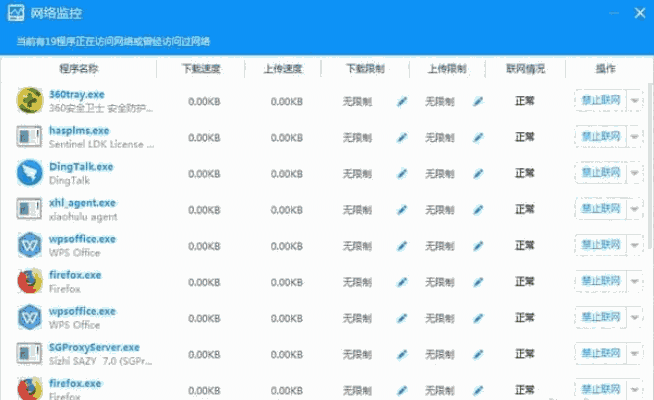Click the hasplms.exe program icon
Image resolution: width=654 pixels, height=400 pixels.
[29, 137]
